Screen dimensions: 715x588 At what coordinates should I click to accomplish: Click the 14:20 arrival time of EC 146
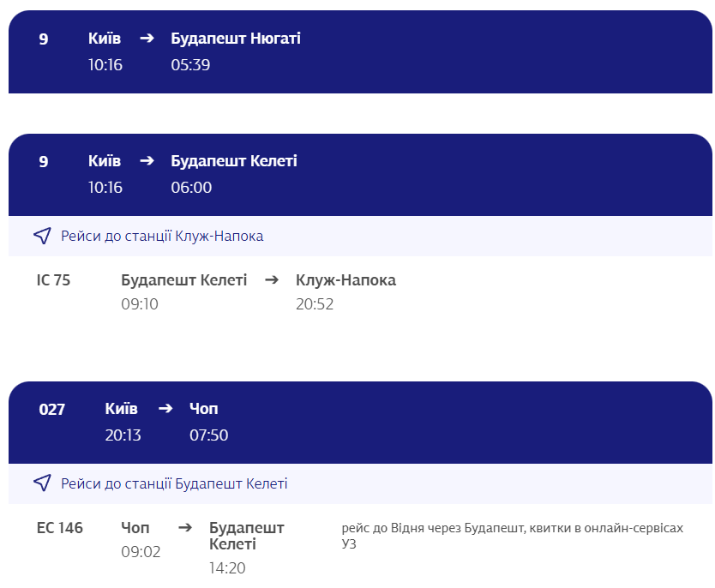click(x=227, y=567)
